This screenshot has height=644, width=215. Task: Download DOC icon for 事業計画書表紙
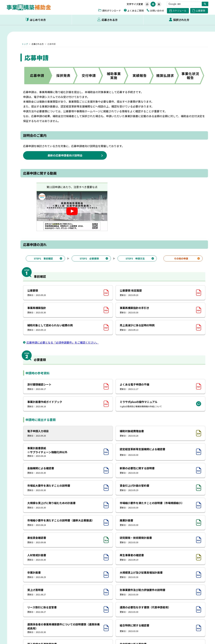(x=106, y=452)
